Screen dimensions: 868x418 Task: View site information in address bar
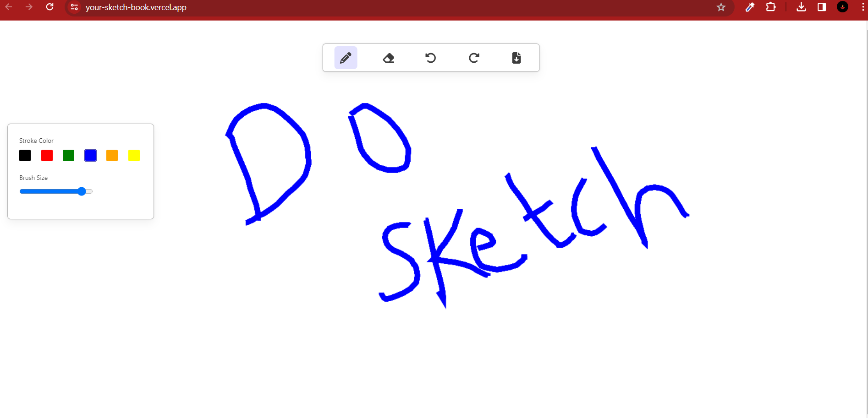tap(75, 7)
